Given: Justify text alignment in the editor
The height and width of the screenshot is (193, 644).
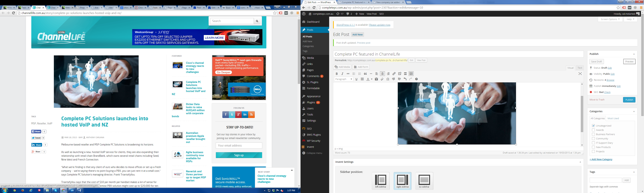Looking at the screenshot, I should (x=362, y=79).
